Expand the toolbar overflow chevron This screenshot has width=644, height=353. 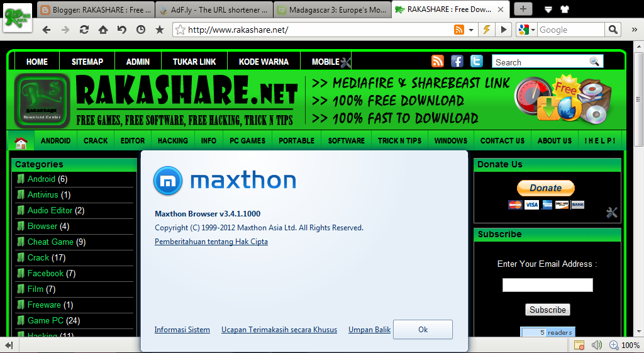tap(634, 30)
